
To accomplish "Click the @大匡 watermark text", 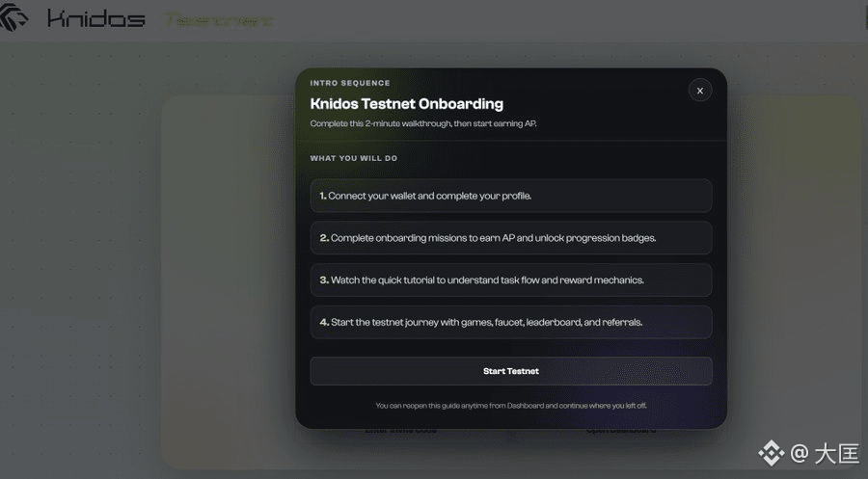I will [x=825, y=454].
